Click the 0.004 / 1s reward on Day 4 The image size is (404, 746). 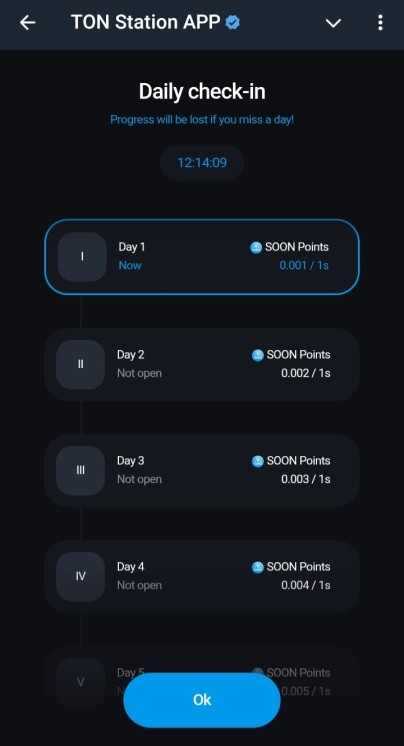tap(305, 585)
